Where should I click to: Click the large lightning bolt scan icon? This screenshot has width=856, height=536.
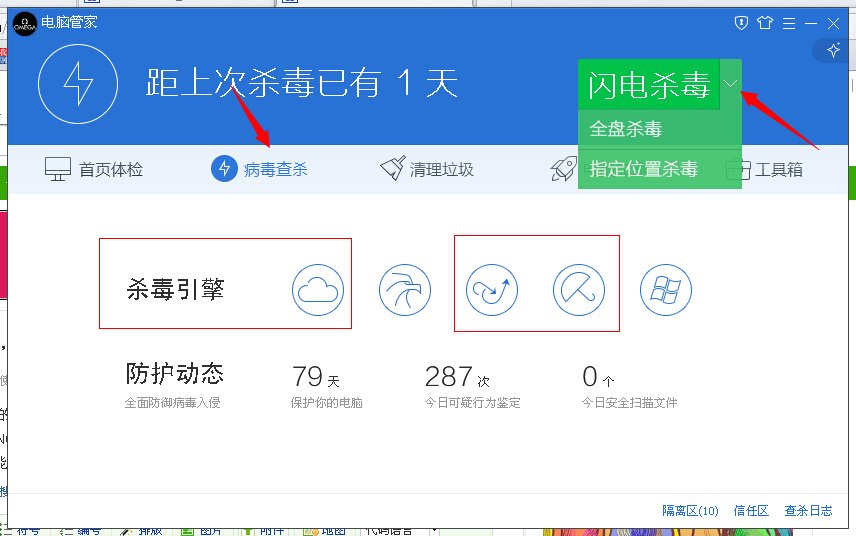(x=78, y=84)
